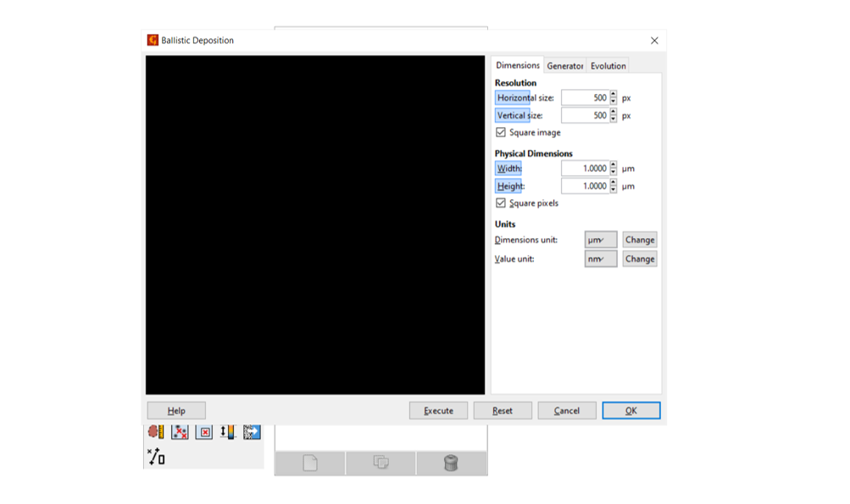Viewport: 850px width, 504px height.
Task: Open the Evolution tab
Action: (608, 66)
